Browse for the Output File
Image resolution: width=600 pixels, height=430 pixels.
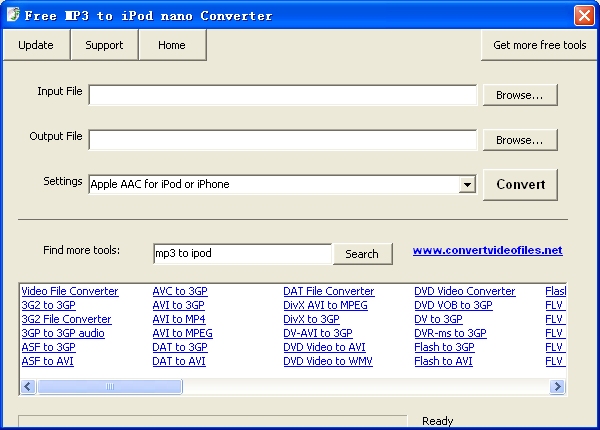click(x=520, y=140)
